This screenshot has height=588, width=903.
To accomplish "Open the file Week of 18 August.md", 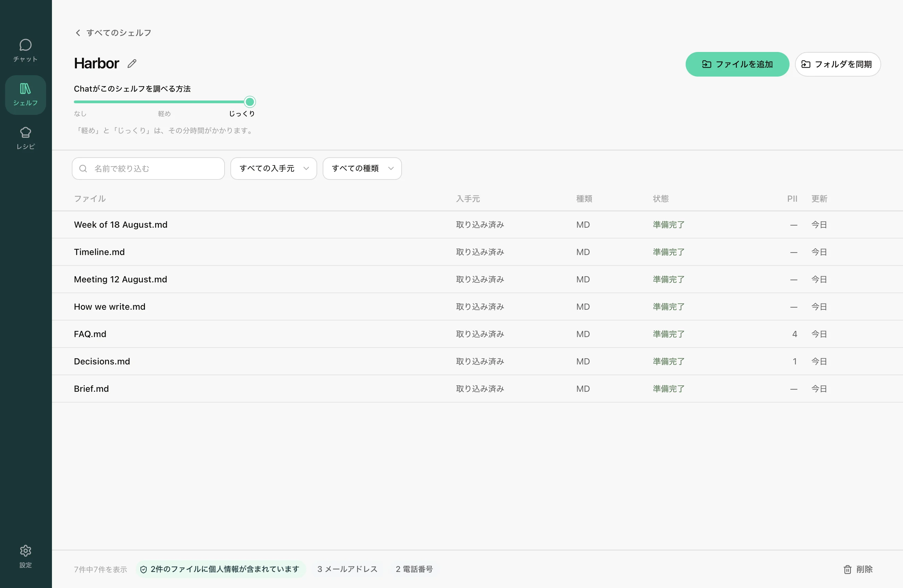I will click(x=121, y=224).
